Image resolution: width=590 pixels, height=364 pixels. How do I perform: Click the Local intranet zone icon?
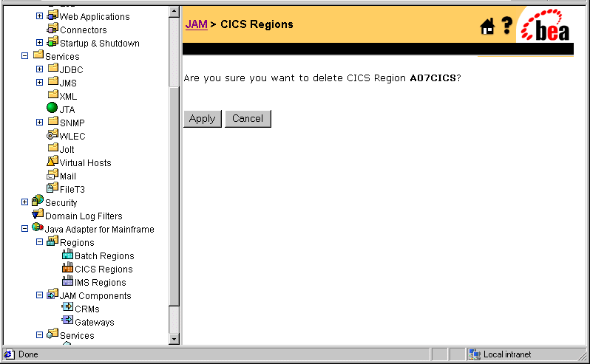point(475,354)
